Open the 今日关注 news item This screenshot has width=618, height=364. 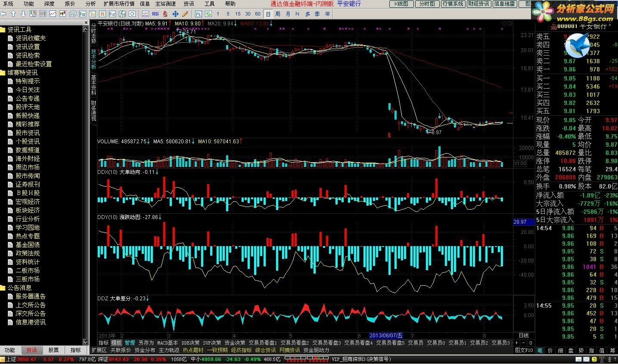[28, 90]
